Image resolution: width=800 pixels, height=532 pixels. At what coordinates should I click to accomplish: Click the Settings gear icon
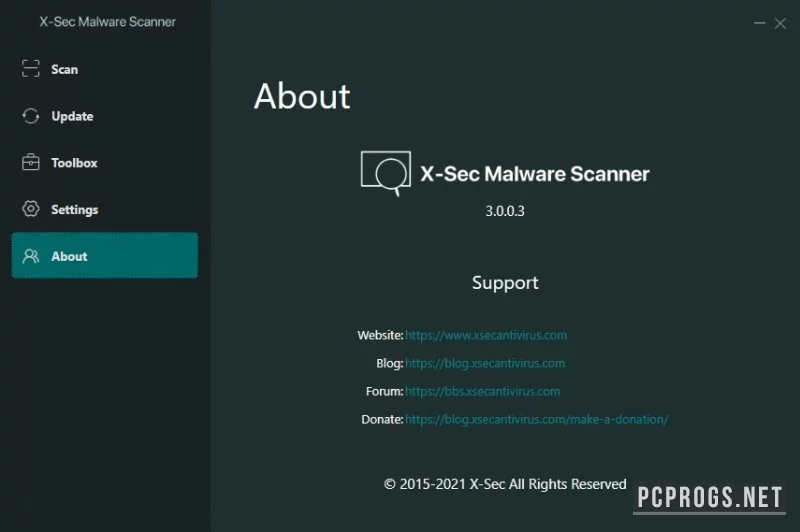(x=31, y=209)
